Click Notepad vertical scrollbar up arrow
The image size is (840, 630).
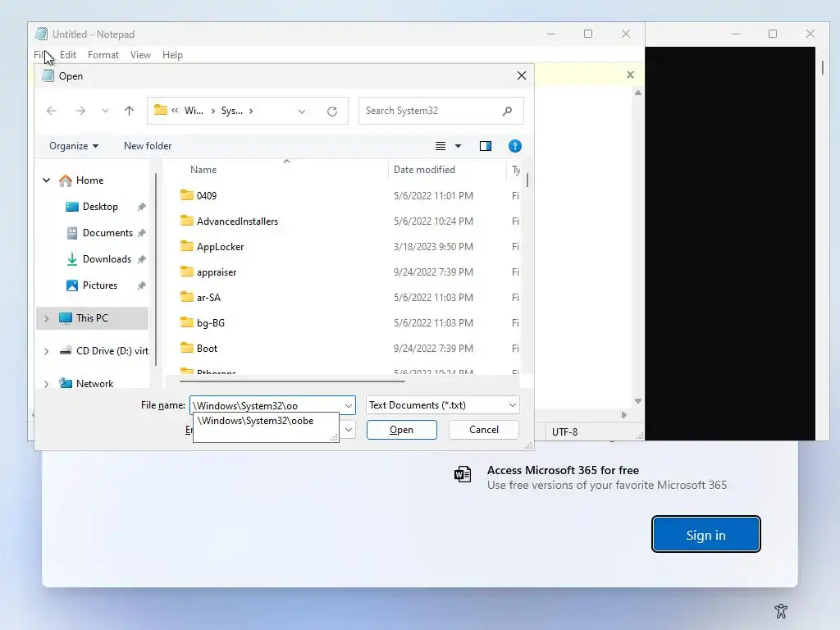(638, 93)
